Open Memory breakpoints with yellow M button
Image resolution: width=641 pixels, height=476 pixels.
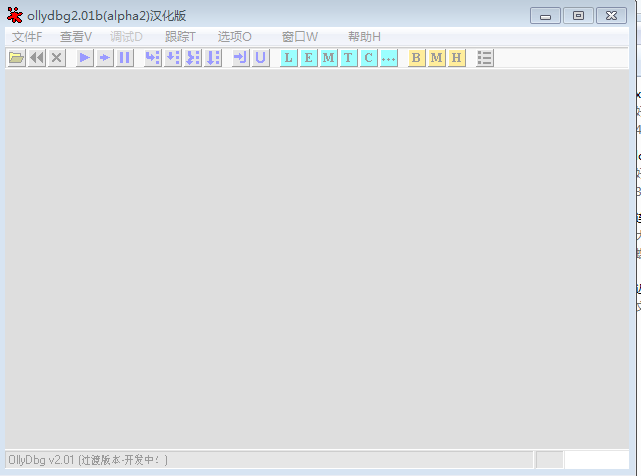tap(437, 58)
